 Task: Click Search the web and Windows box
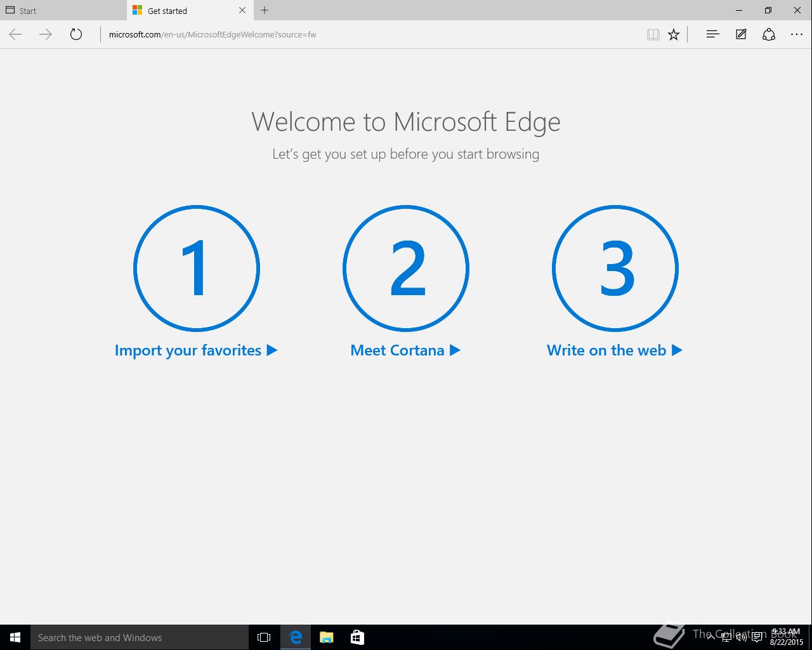click(x=140, y=637)
